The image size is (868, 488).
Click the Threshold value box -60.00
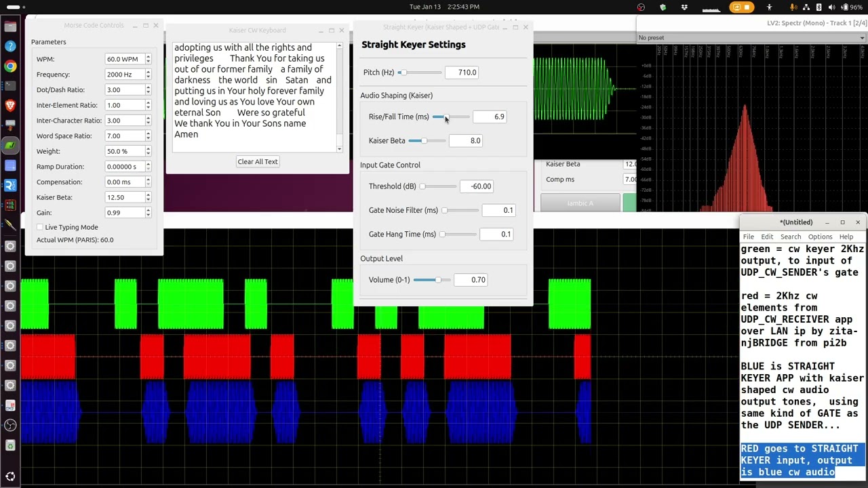[477, 186]
